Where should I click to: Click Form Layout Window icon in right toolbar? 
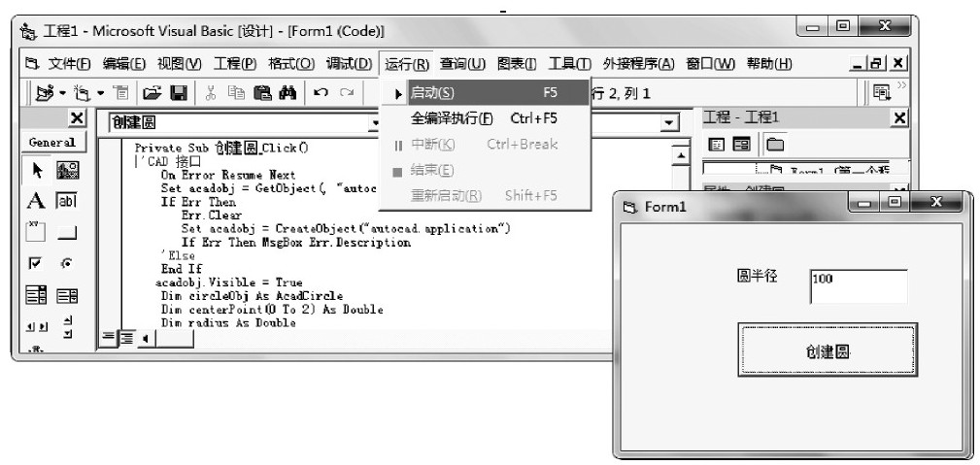(882, 93)
